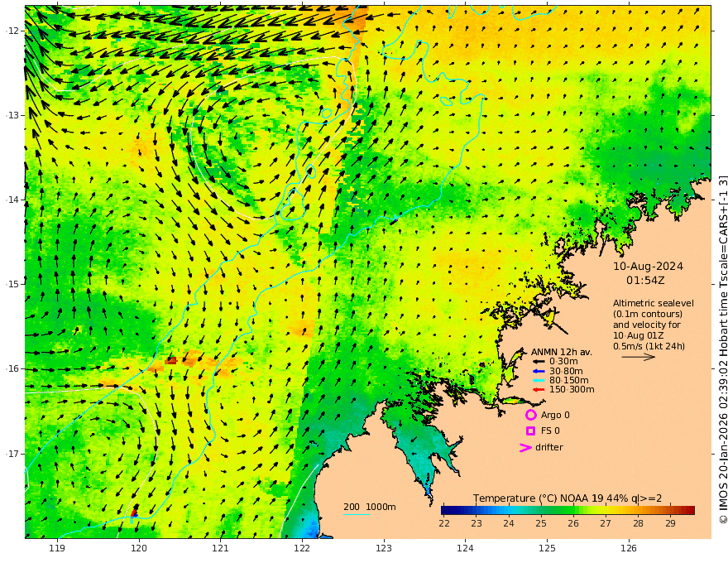Click the '150-300m' depth label
The image size is (728, 563).
click(572, 390)
